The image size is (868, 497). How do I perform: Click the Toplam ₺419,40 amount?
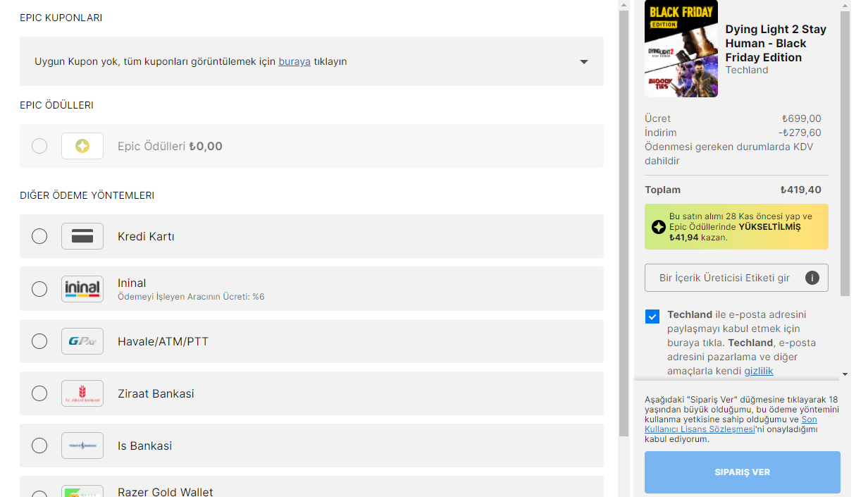coord(800,190)
